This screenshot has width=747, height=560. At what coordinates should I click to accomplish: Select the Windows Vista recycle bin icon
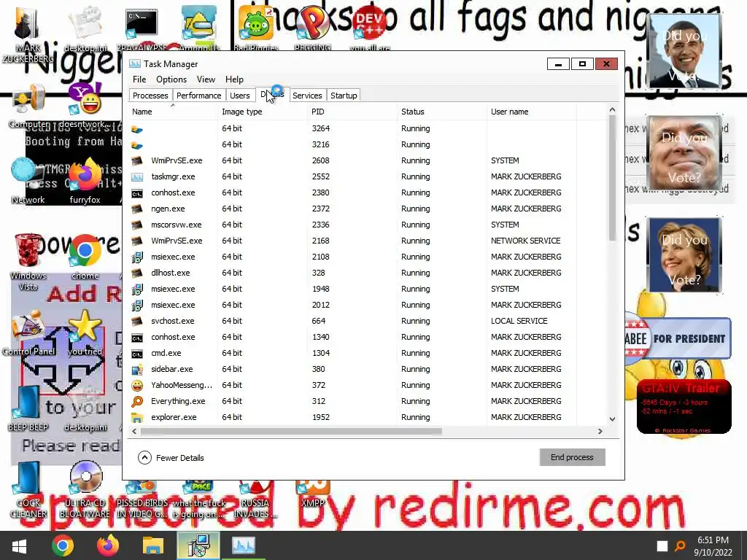click(x=28, y=262)
